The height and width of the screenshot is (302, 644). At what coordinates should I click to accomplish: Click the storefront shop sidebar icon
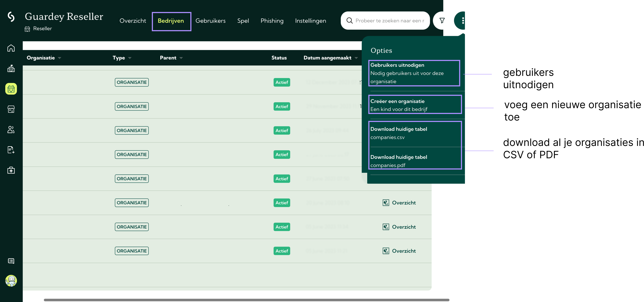click(x=11, y=109)
